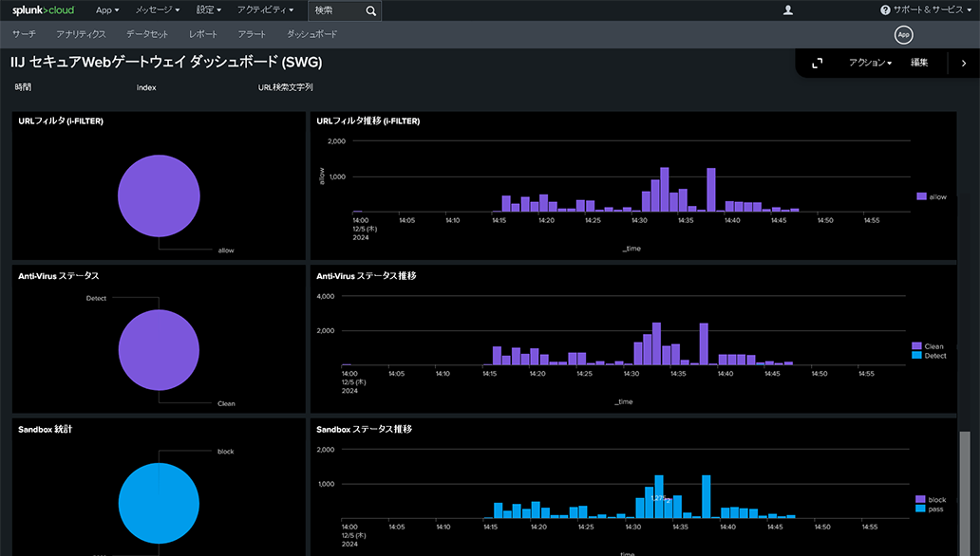Expand the アクティビティ menu
980x556 pixels.
pyautogui.click(x=265, y=10)
